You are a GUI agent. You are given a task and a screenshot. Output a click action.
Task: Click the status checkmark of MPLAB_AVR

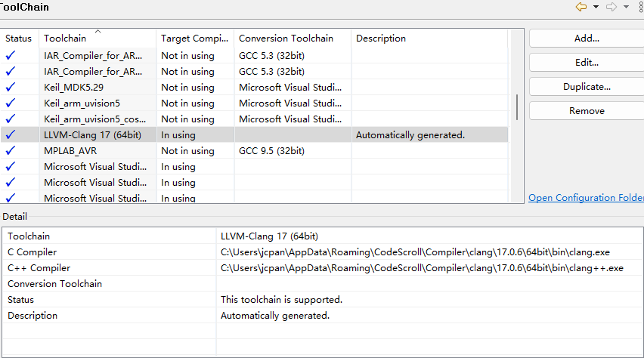[11, 150]
